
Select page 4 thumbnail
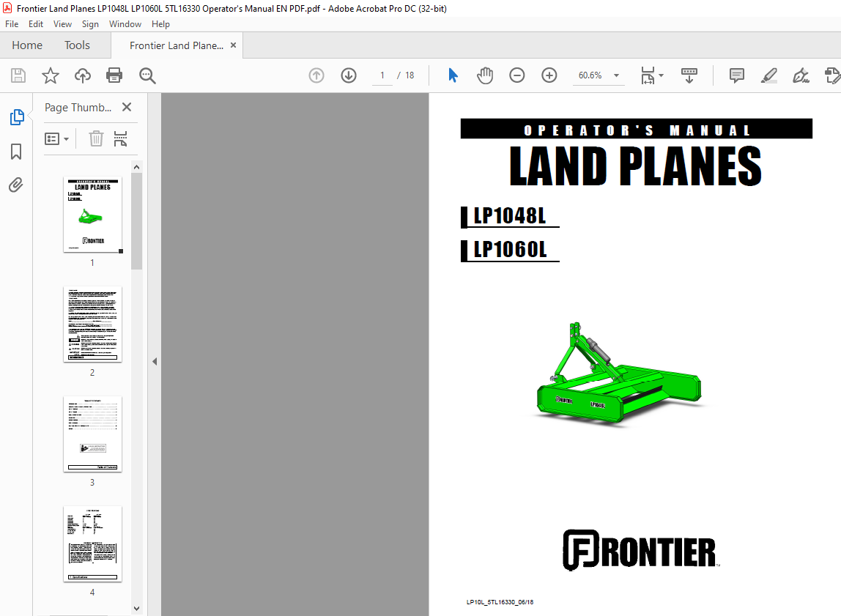(93, 544)
